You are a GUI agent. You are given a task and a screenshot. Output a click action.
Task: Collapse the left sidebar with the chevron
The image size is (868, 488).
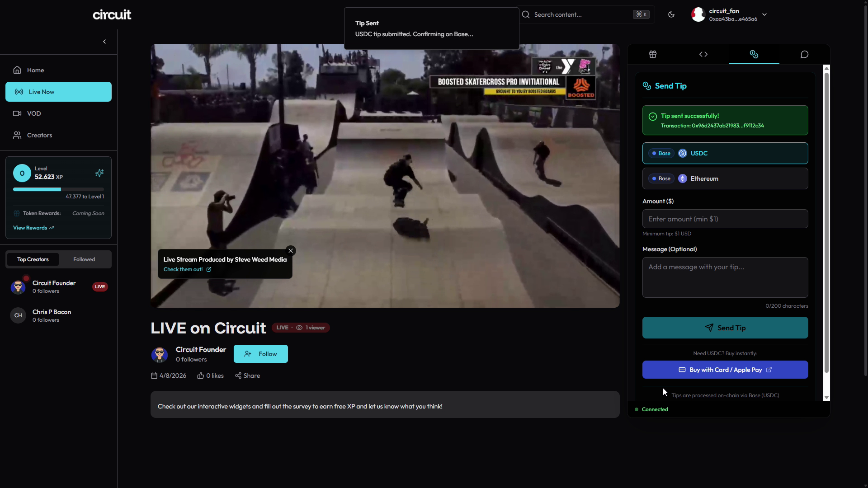104,41
